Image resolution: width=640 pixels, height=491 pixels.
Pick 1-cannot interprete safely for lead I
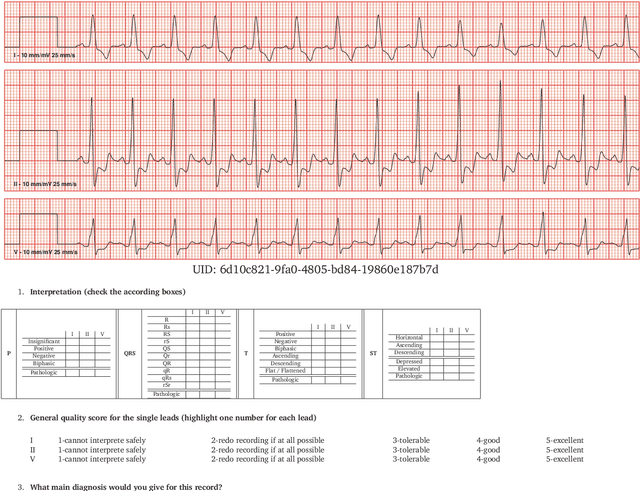pyautogui.click(x=101, y=440)
